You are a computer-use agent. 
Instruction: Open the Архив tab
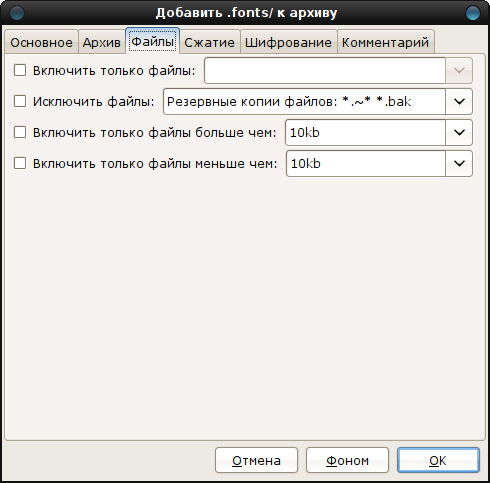[x=102, y=42]
